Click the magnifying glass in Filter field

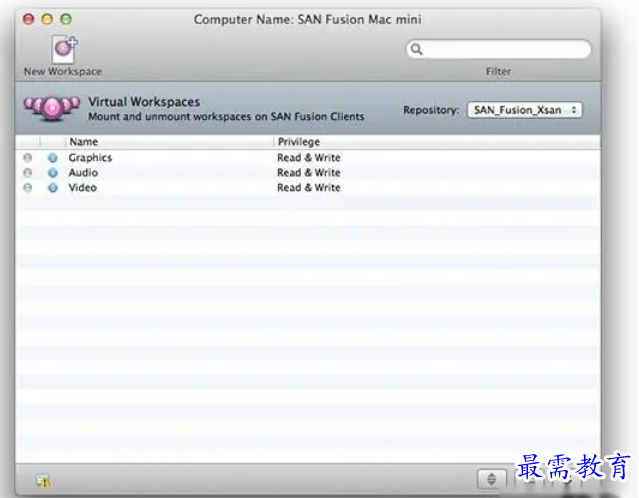pos(416,49)
